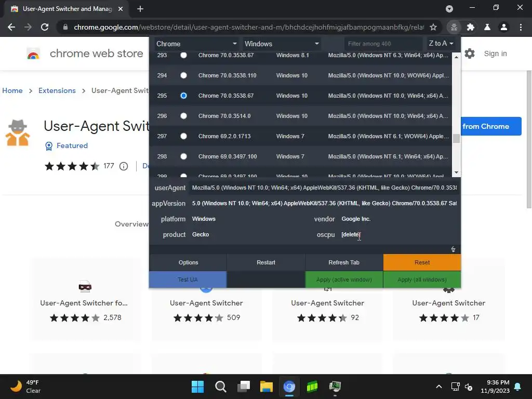Open File Explorer from the taskbar
Viewport: 532px width, 399px height.
267,387
